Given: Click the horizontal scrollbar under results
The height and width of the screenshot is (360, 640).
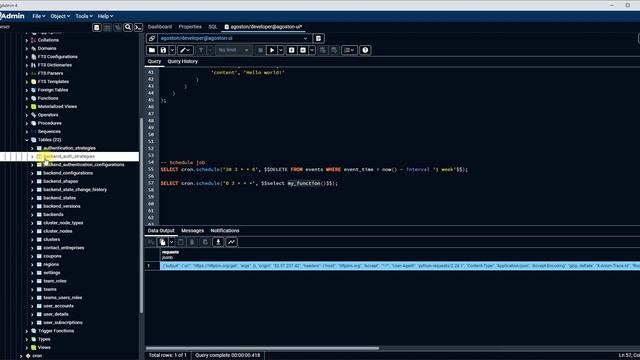Looking at the screenshot, I should (x=262, y=348).
